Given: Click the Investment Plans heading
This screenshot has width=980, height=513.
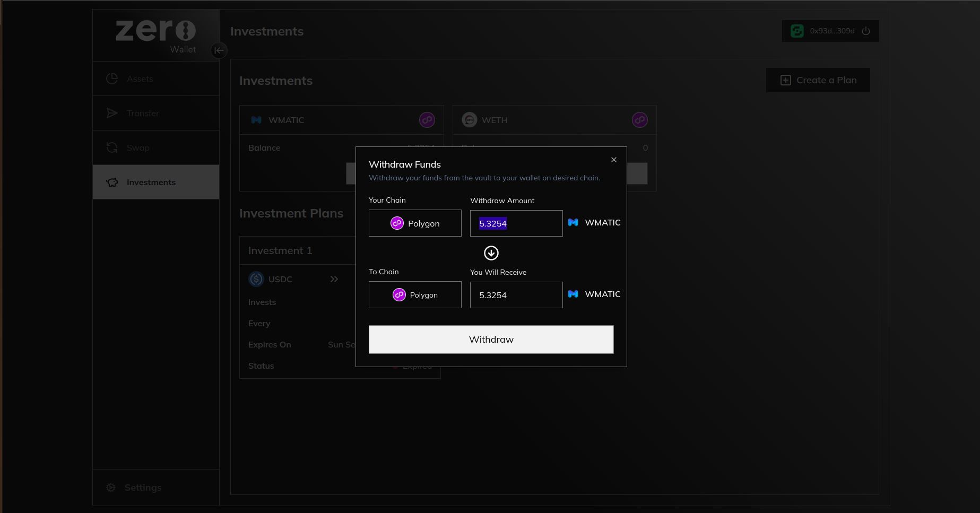Looking at the screenshot, I should coord(291,213).
